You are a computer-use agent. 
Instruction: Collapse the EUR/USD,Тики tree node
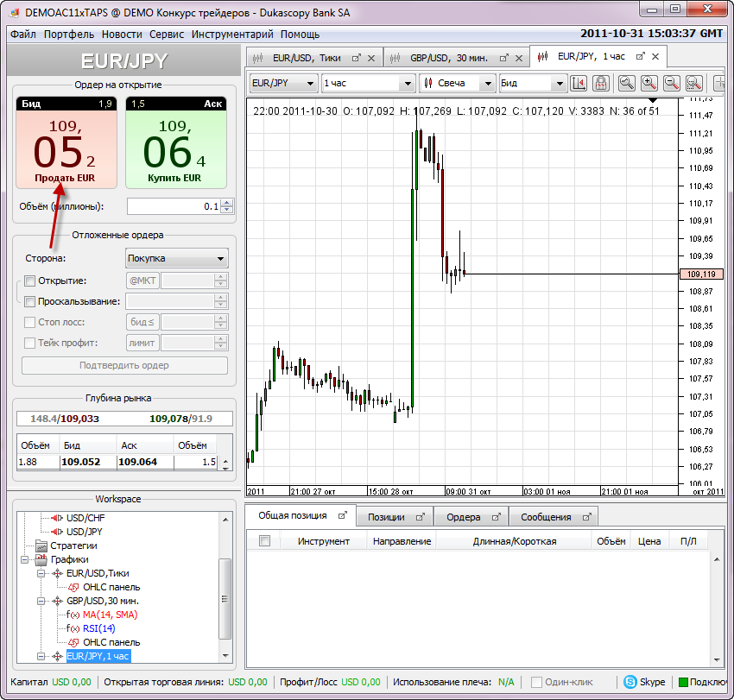41,573
